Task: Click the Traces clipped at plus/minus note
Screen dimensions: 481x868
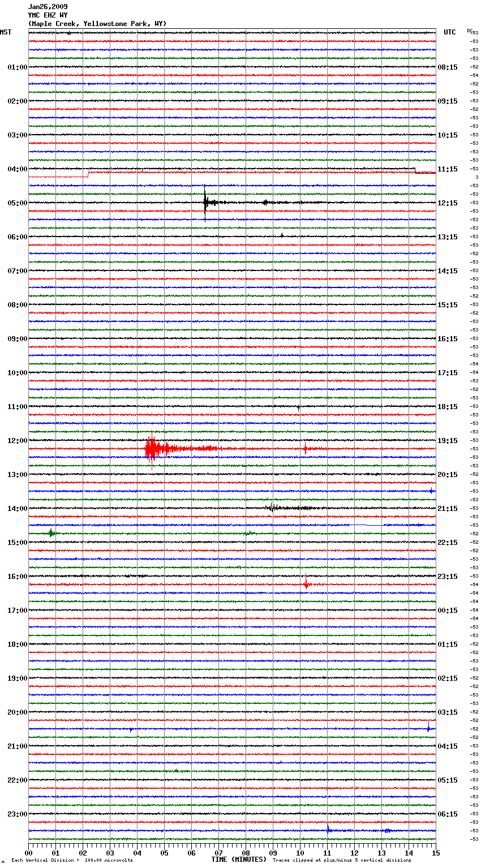Action: 342,861
